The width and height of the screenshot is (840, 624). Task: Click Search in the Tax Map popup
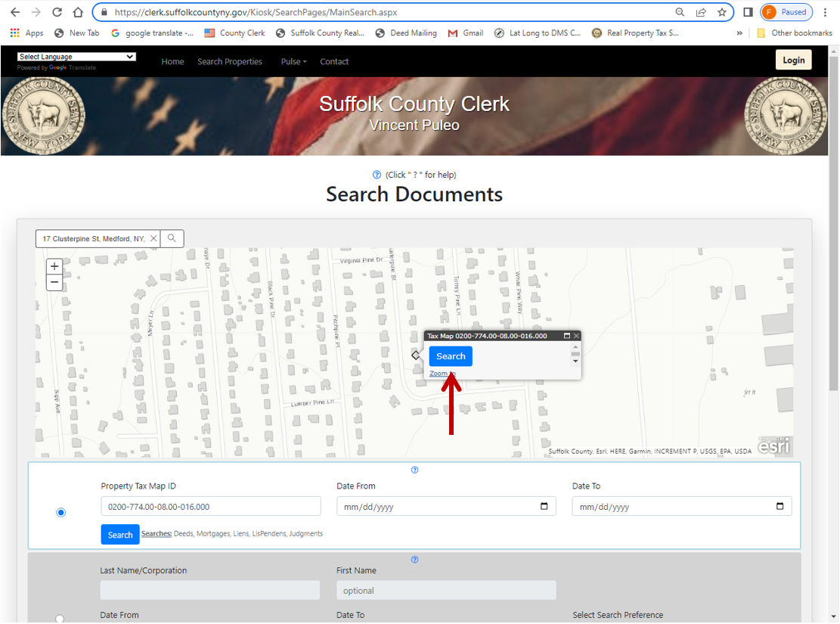(451, 356)
